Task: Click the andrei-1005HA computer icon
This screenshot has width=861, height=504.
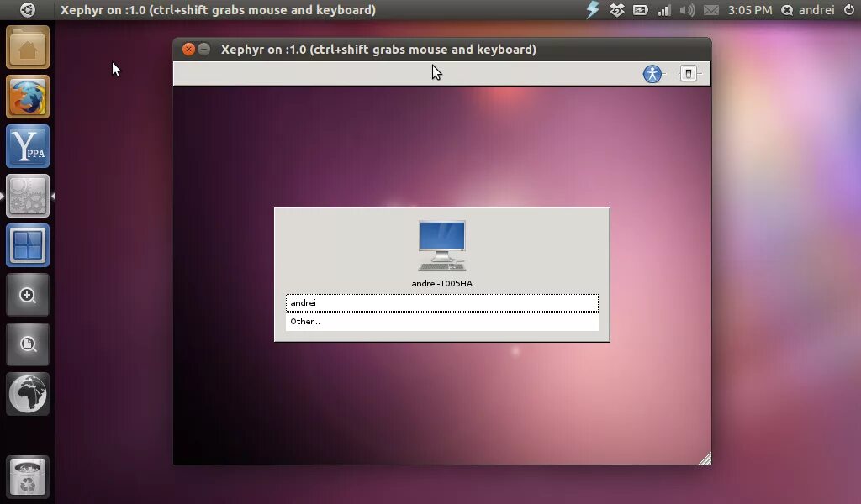Action: click(x=442, y=245)
